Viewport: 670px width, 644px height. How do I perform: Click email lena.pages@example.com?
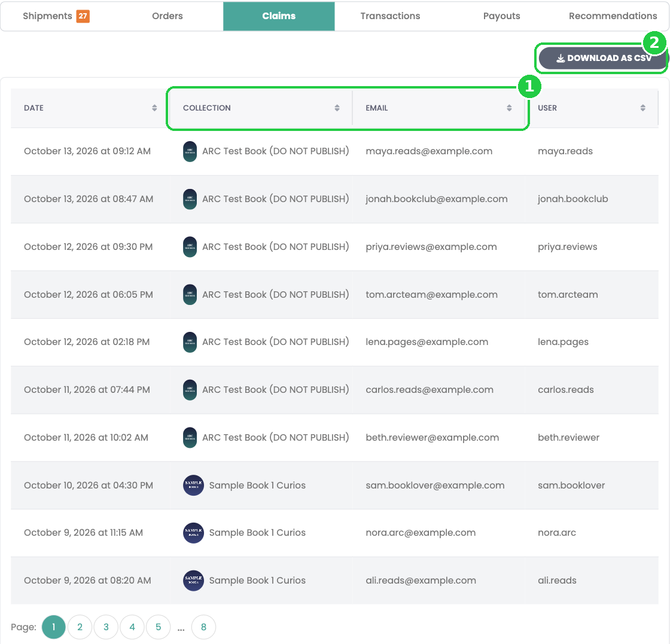(427, 342)
